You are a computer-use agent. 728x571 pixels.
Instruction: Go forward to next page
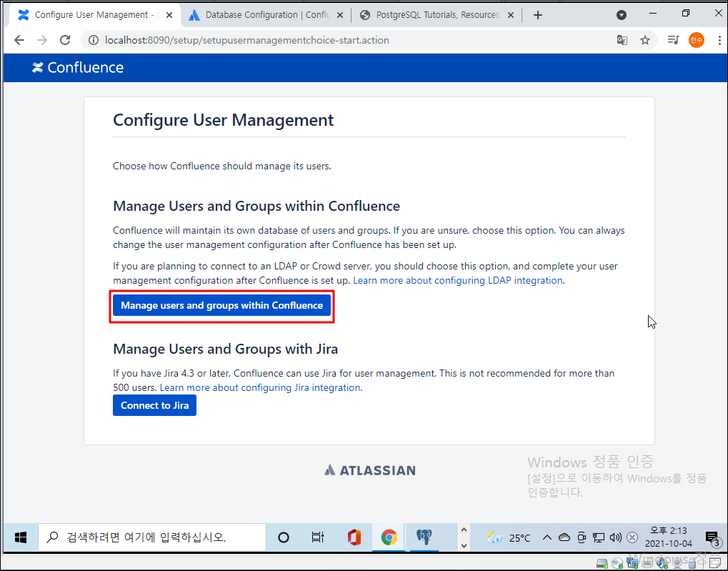coord(42,41)
